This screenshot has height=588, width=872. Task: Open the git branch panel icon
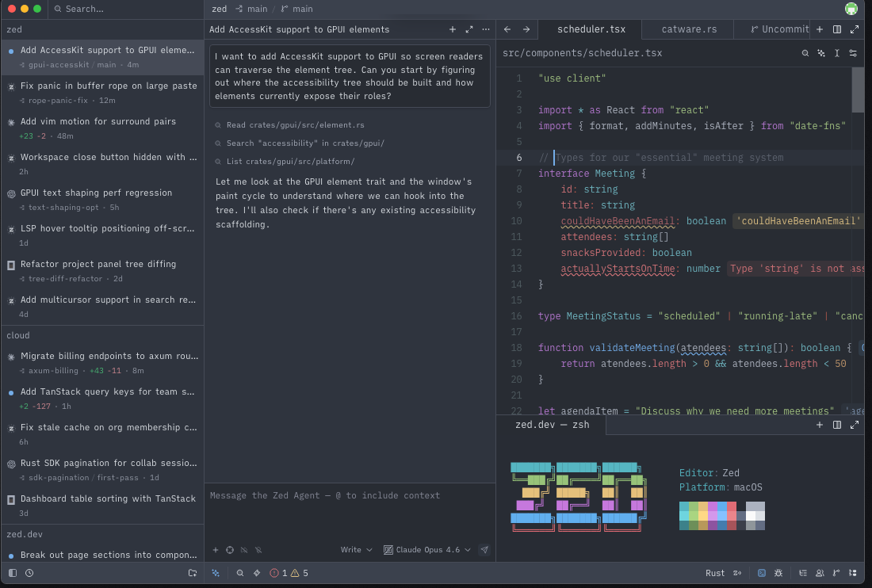(x=836, y=573)
